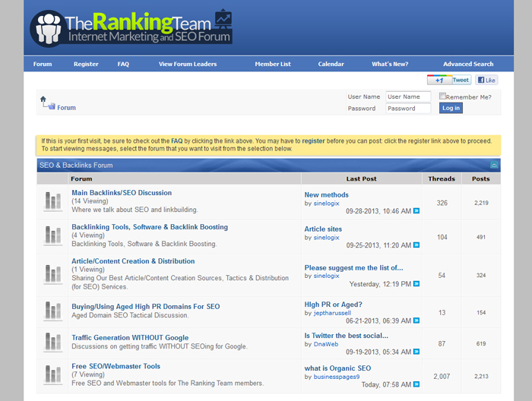
Task: Open businesspages9 user profile
Action: [x=337, y=377]
